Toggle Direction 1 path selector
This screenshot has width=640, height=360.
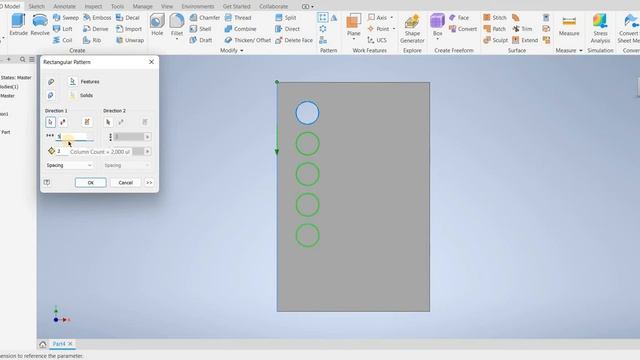coord(51,122)
